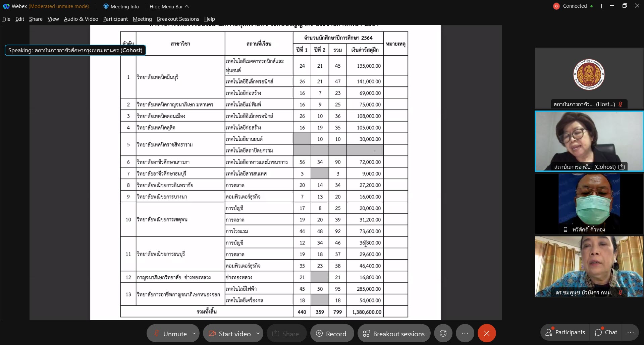Viewport: 644px width, 345px height.
Task: Open Meeting Info shield icon
Action: coord(106,6)
